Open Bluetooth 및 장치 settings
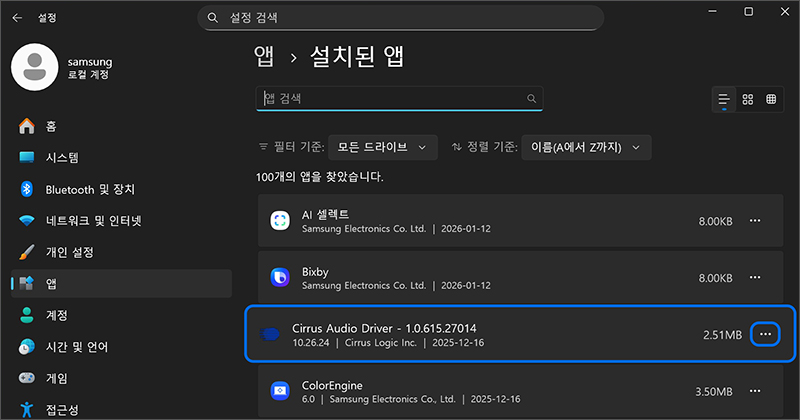This screenshot has width=800, height=420. tap(121, 189)
